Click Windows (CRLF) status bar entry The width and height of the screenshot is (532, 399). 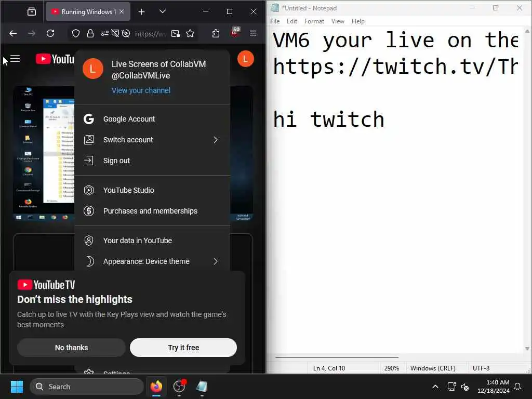click(433, 368)
